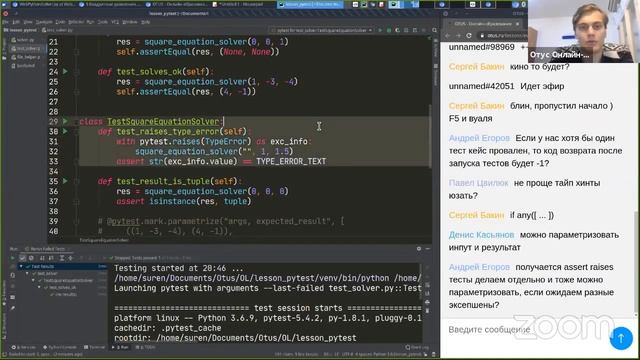640x360 pixels.
Task: Click the trash clear icon beside console output
Action: click(427, 311)
